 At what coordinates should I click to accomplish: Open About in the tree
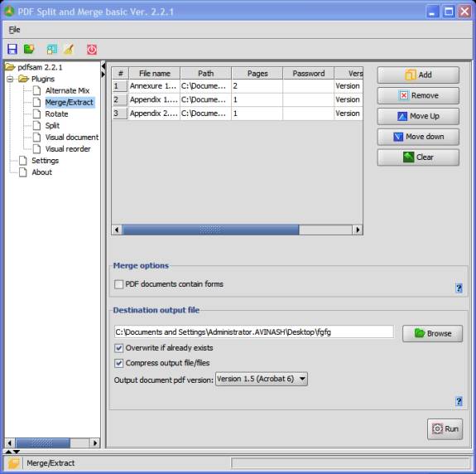tap(42, 172)
